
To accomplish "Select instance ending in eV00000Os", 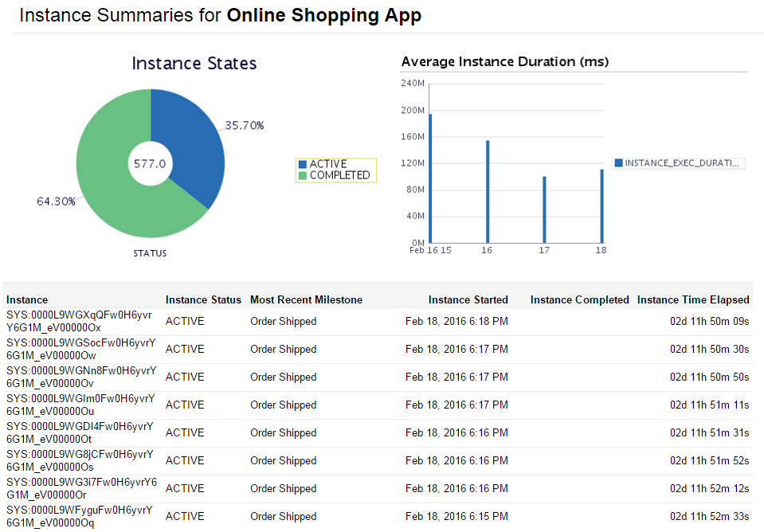I will click(x=80, y=460).
